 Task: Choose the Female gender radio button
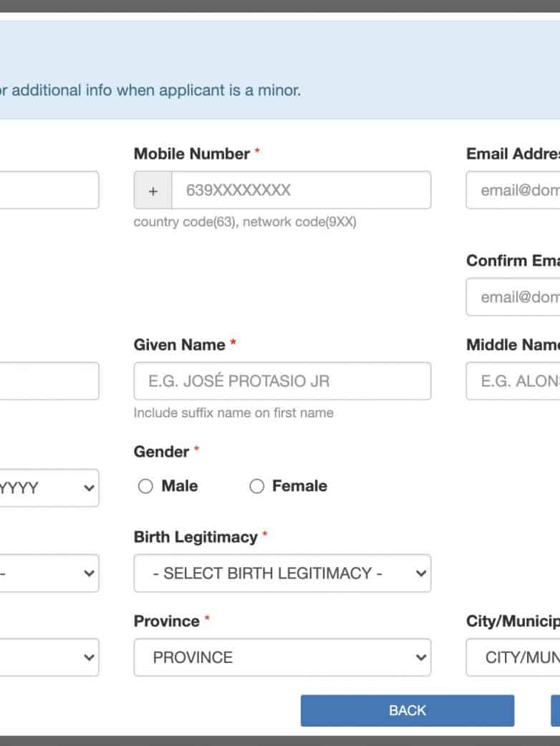(x=256, y=487)
